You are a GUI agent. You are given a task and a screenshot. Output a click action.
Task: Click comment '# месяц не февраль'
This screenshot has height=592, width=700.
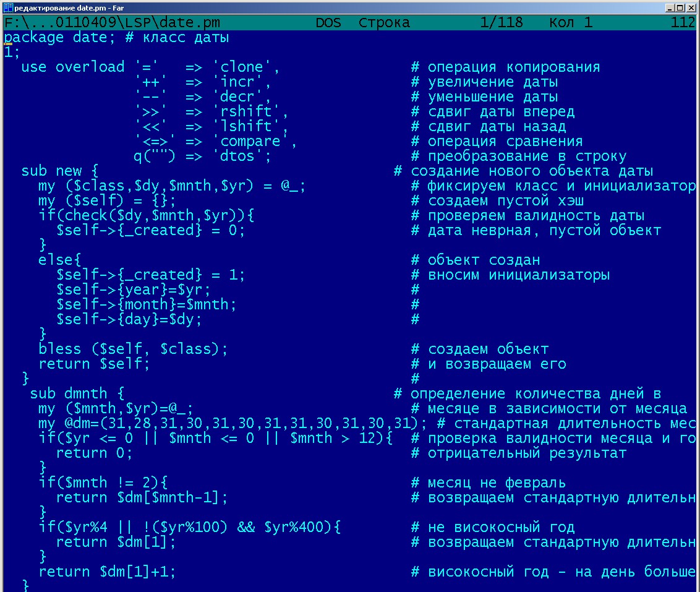[x=489, y=483]
